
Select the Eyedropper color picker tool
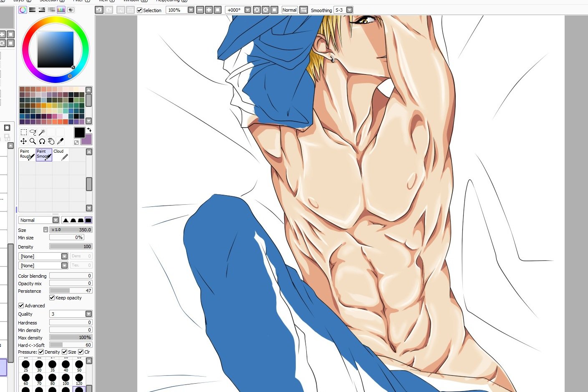[x=60, y=141]
